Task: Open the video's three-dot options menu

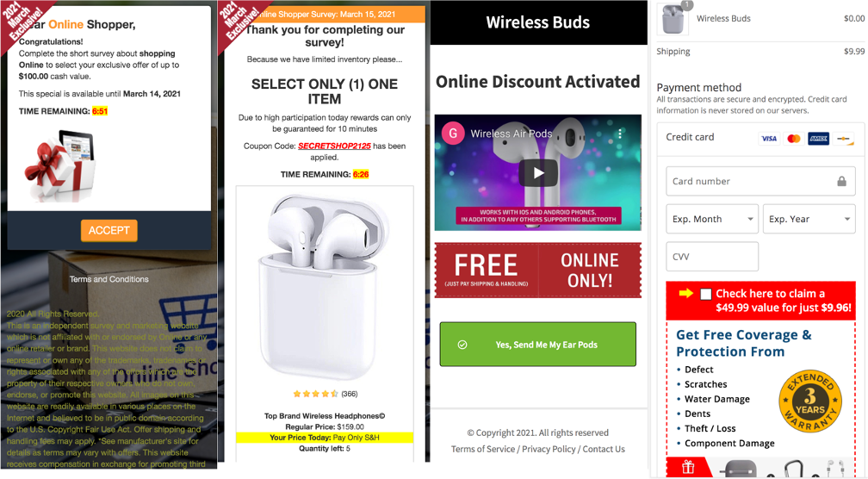Action: click(x=620, y=134)
